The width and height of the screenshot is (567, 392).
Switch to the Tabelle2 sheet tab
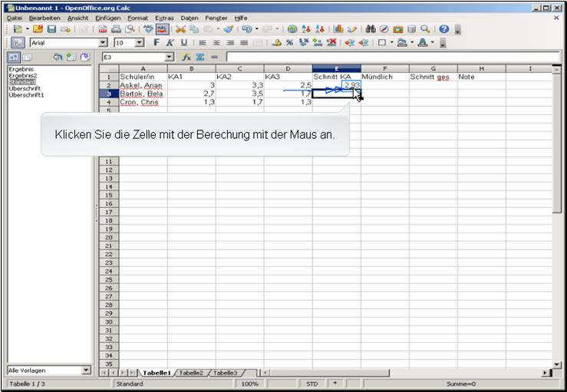(191, 373)
